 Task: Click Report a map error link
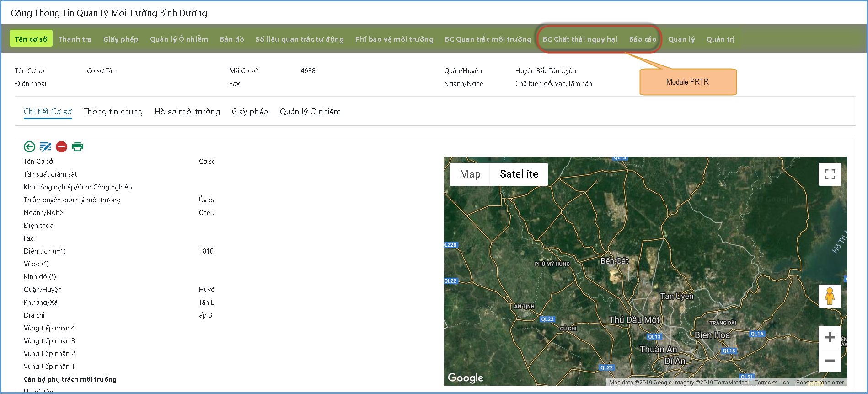(820, 383)
